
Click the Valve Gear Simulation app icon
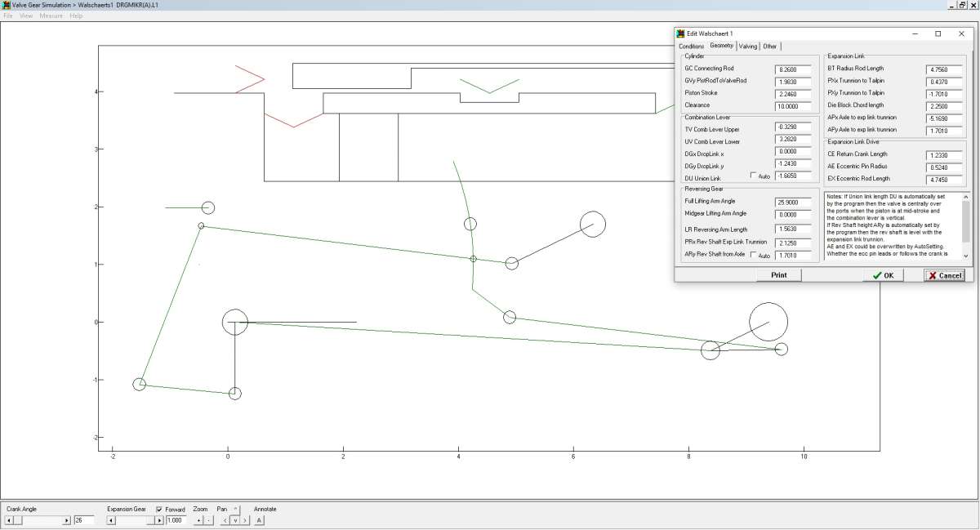(x=6, y=5)
